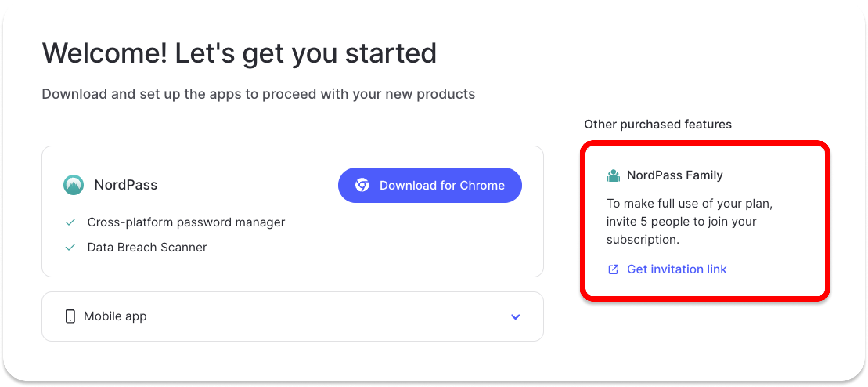Open the Get invitation link
The height and width of the screenshot is (387, 868).
(676, 269)
